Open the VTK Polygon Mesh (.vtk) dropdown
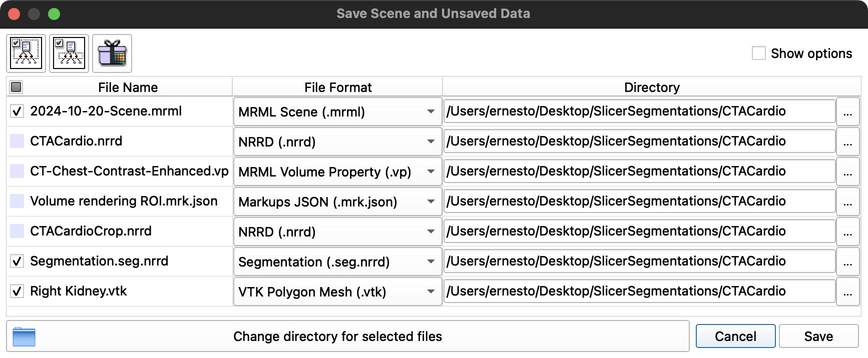 (337, 291)
